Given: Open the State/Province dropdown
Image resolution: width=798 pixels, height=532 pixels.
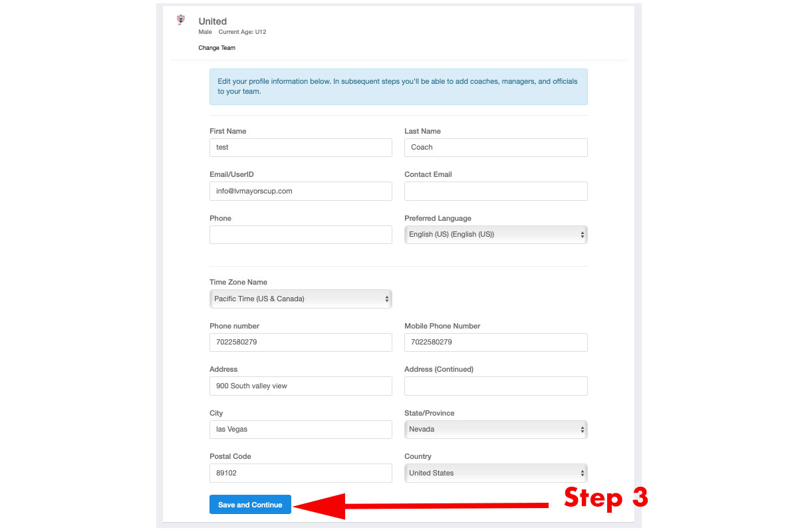Looking at the screenshot, I should (x=495, y=430).
